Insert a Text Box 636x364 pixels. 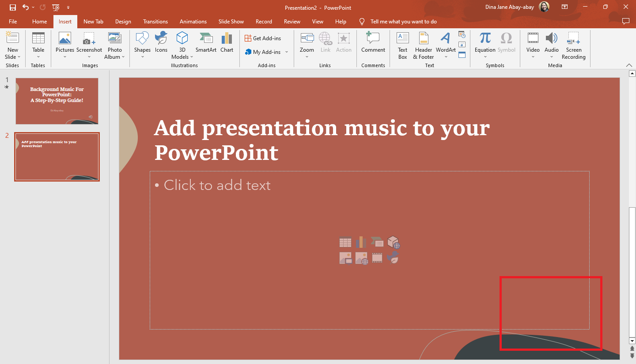click(x=402, y=44)
